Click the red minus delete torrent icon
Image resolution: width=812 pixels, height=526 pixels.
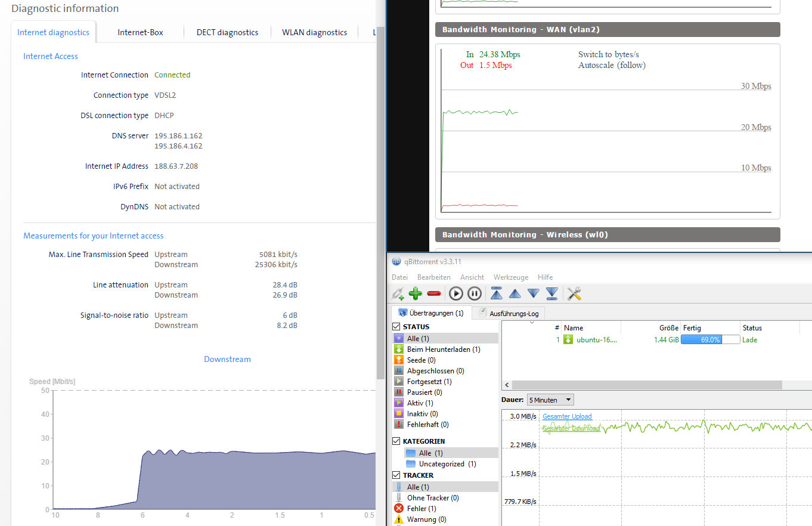[434, 293]
